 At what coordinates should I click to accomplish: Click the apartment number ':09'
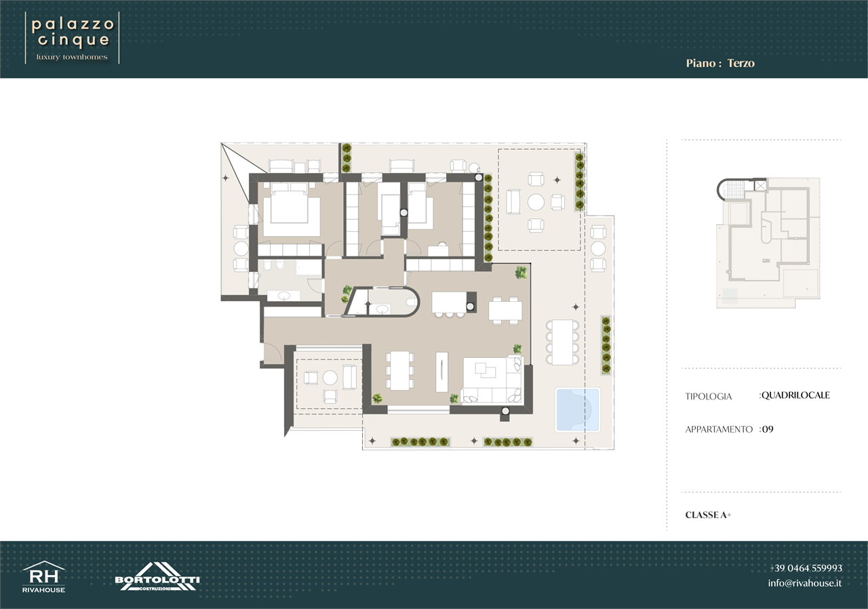coord(766,429)
